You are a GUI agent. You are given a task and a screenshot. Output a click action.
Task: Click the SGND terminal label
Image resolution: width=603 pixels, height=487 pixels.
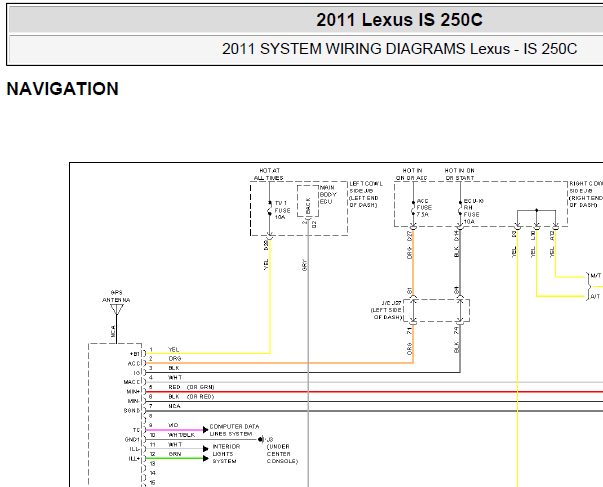(x=132, y=411)
